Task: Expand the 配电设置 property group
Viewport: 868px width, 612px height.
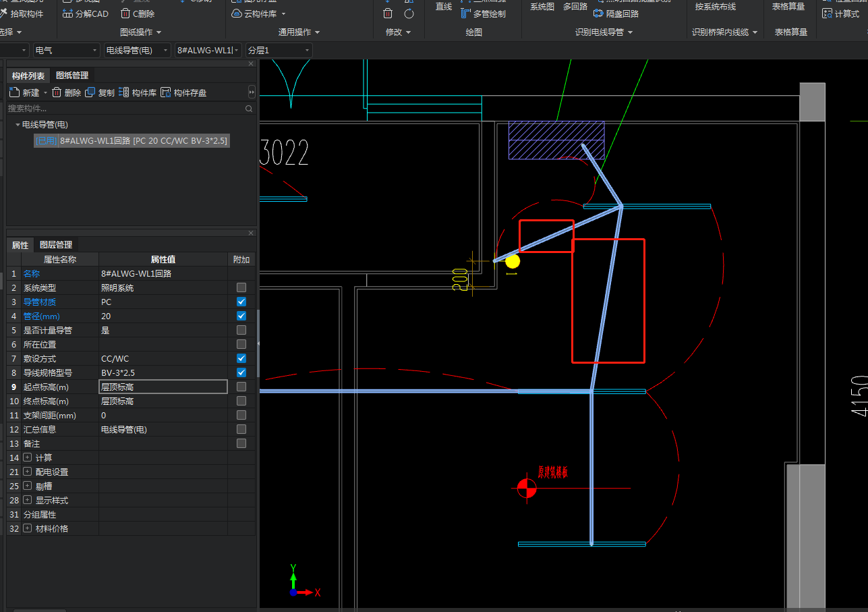Action: (x=28, y=472)
